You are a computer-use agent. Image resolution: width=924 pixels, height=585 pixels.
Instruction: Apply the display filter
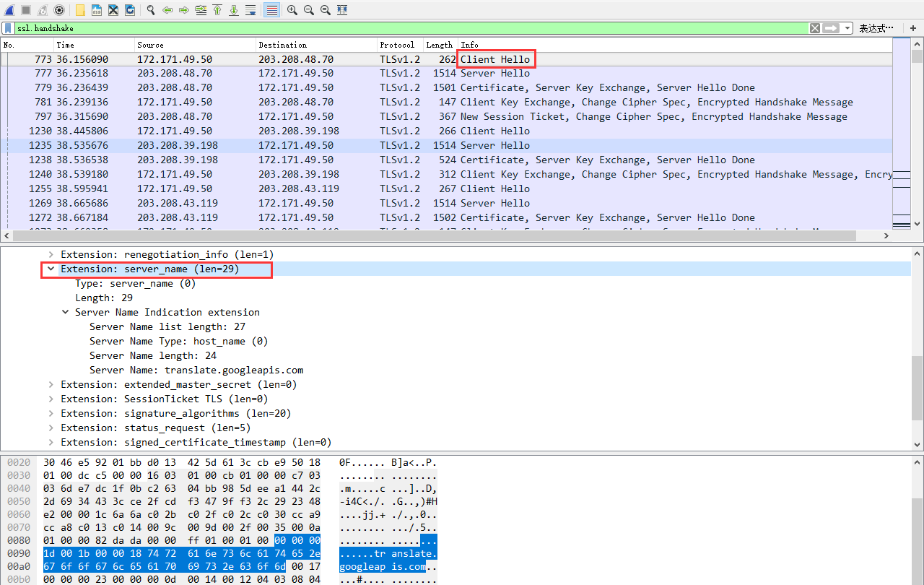831,28
